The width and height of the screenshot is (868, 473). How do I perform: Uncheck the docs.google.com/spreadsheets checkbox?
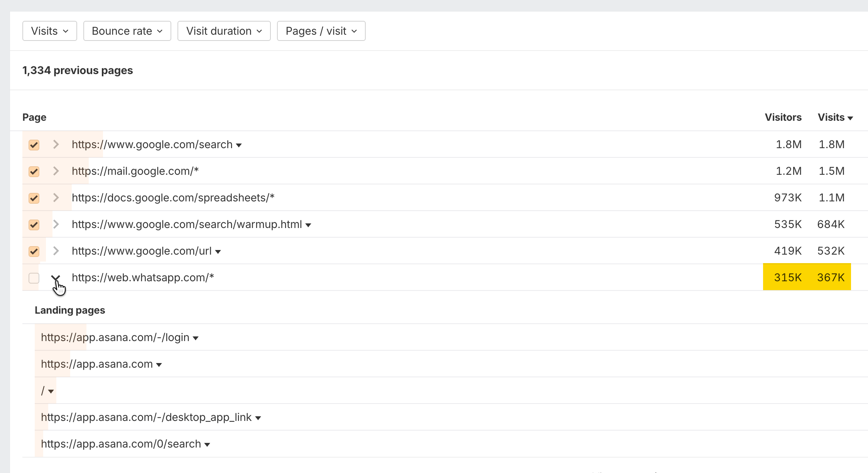click(34, 198)
